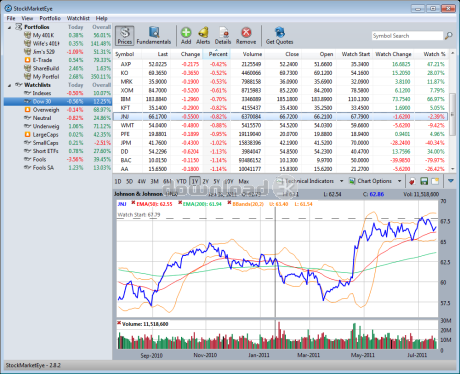Viewport: 460px width, 374px height.
Task: Set chart range to 5Y
Action: click(217, 181)
